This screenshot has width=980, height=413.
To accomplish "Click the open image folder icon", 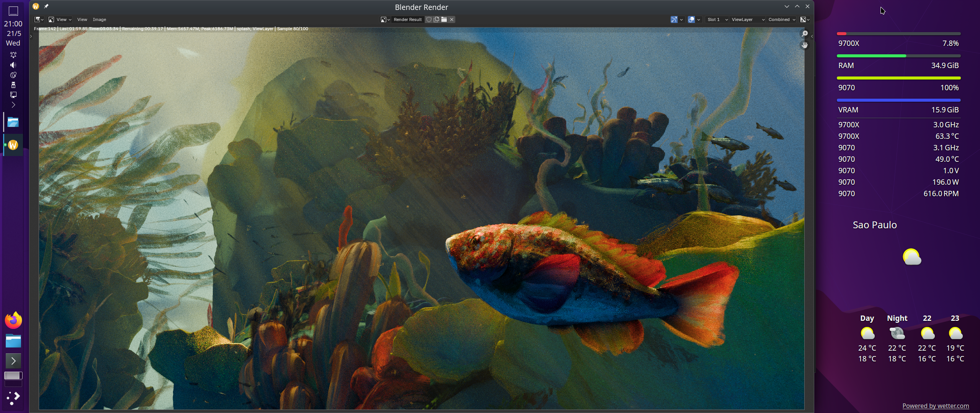I will pos(444,20).
